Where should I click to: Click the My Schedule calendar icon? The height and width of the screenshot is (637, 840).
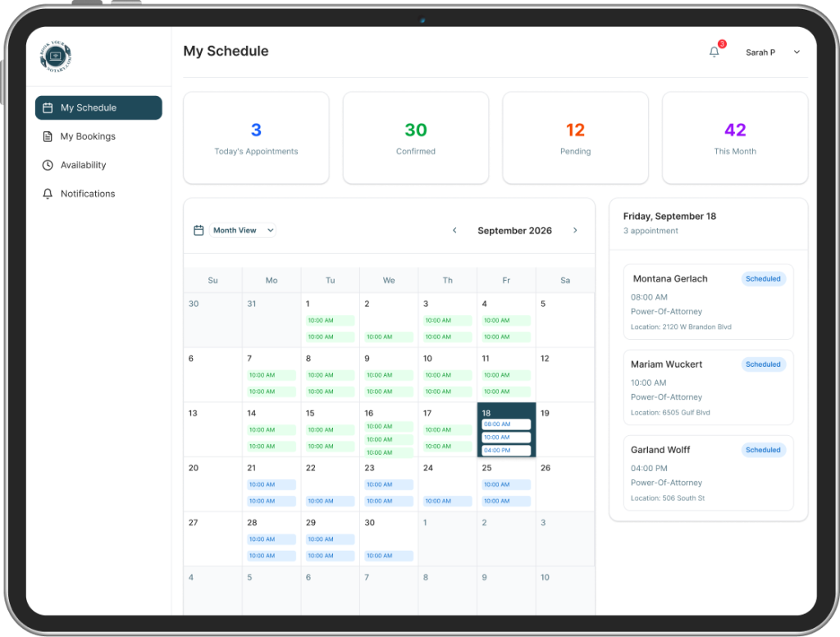pos(48,108)
